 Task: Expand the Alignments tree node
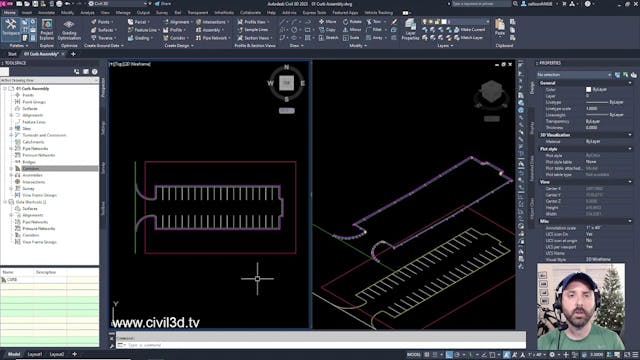[11, 115]
